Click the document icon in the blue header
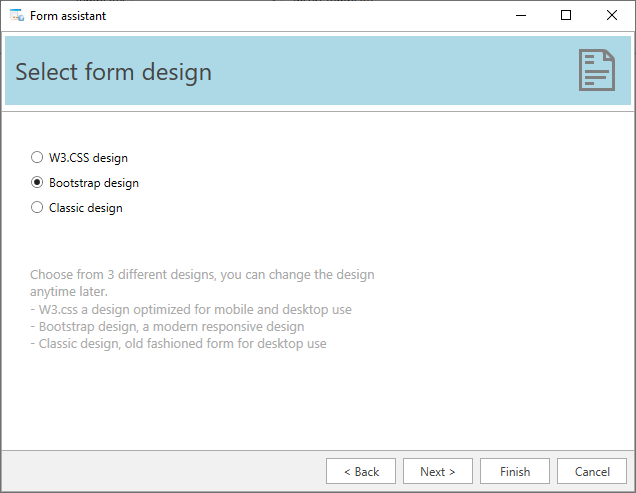 597,70
